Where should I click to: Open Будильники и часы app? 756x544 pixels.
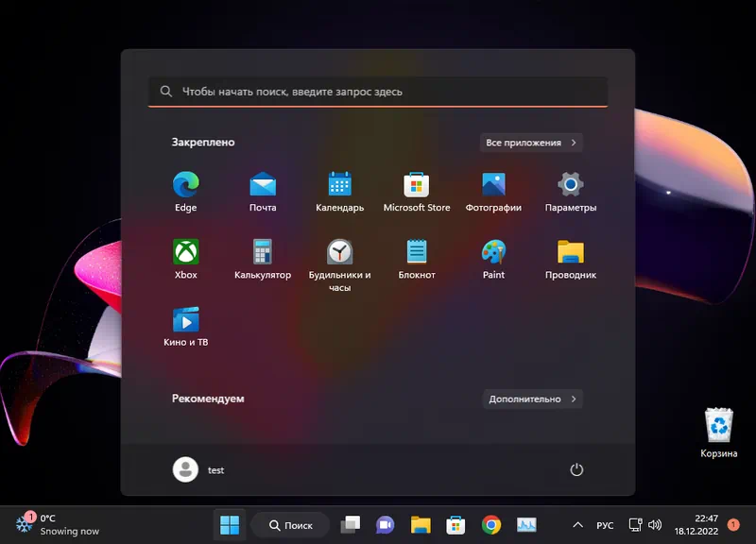(x=339, y=265)
